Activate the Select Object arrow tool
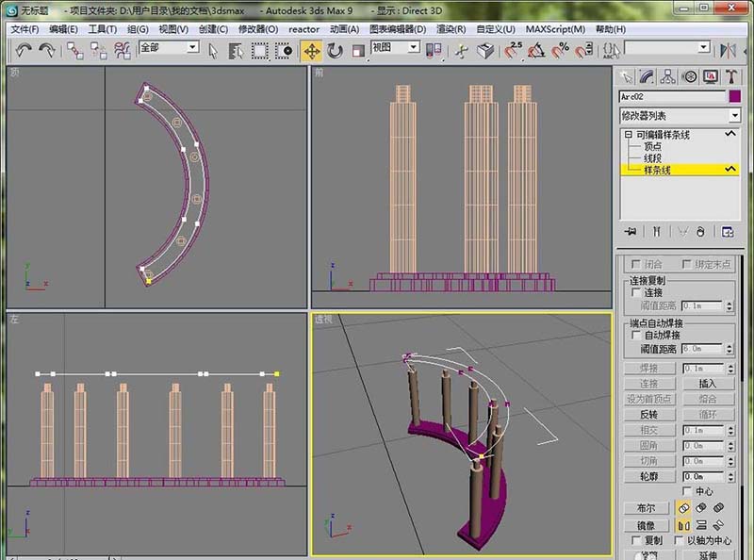This screenshot has width=754, height=560. pos(213,50)
